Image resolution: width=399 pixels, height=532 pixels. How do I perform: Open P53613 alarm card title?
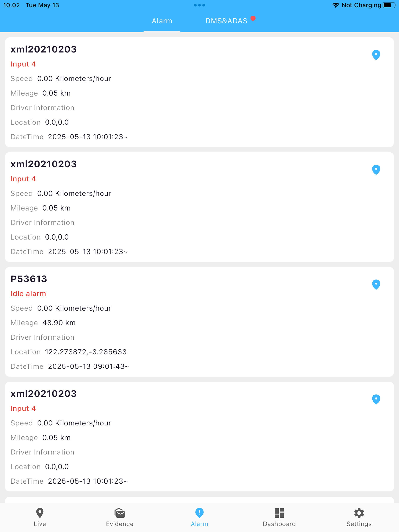pyautogui.click(x=29, y=279)
